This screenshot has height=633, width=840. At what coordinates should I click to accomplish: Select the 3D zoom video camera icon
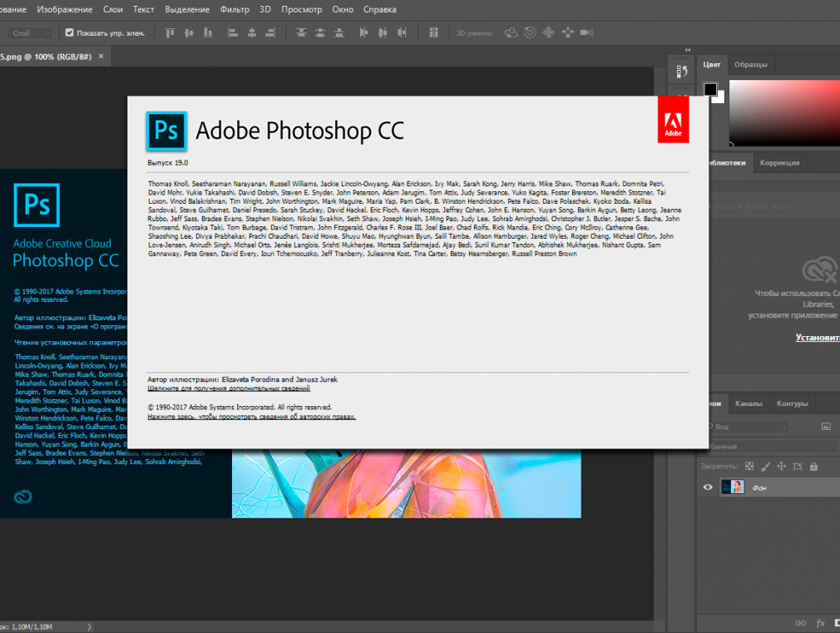[x=586, y=32]
